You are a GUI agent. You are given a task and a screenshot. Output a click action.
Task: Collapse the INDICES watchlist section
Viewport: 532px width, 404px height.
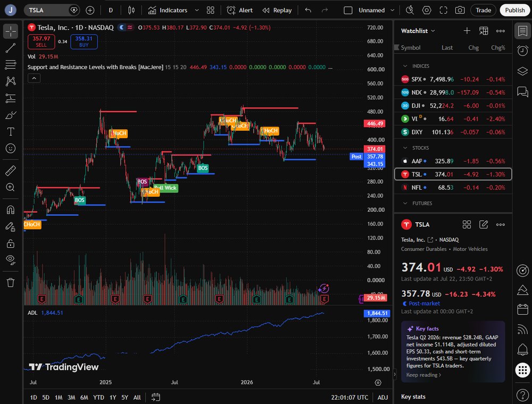pos(405,66)
